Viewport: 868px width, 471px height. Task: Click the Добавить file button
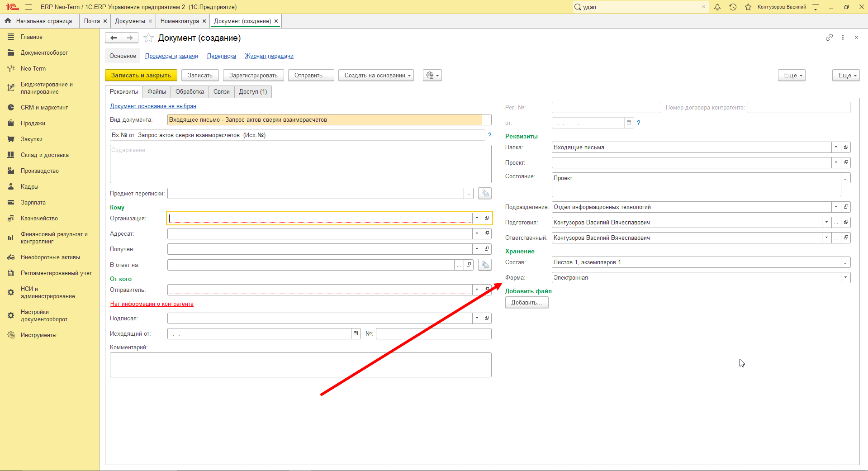(x=527, y=303)
